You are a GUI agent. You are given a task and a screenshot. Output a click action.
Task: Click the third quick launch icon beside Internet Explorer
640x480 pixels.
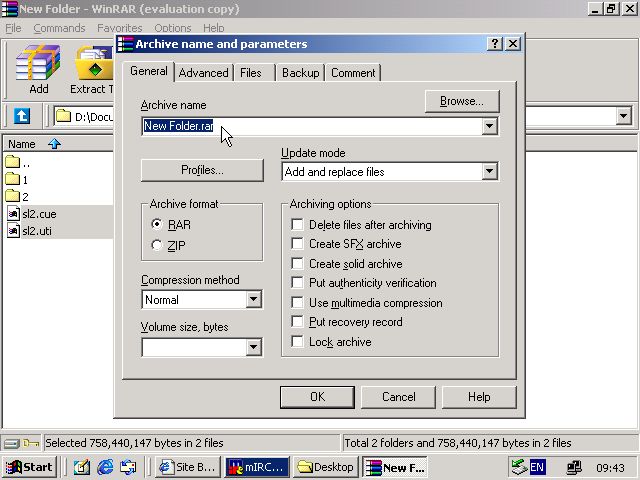(128, 467)
